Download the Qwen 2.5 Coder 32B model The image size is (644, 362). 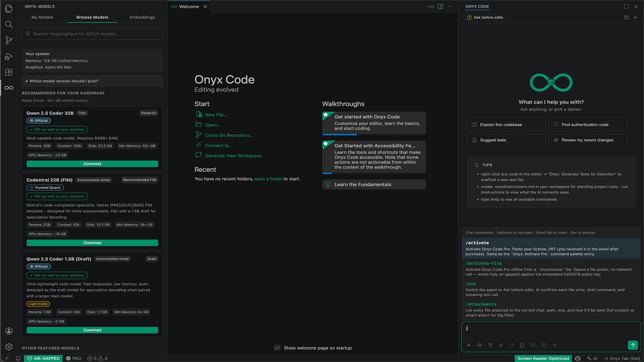point(92,164)
